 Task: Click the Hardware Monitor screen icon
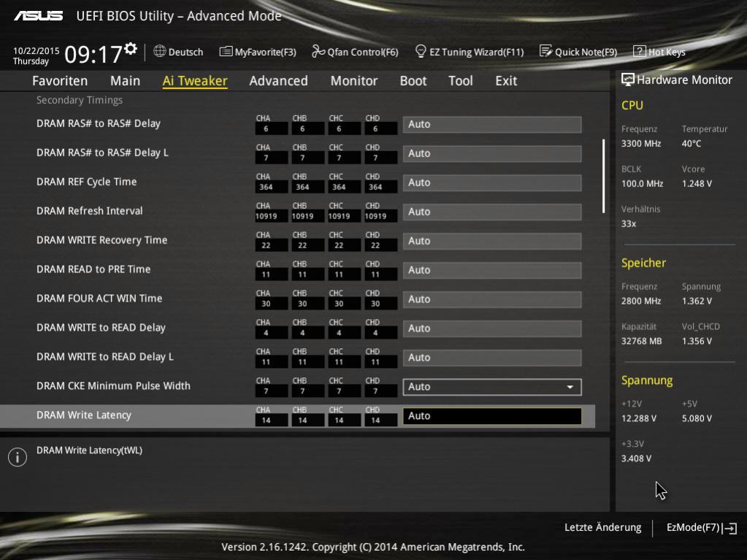coord(628,80)
